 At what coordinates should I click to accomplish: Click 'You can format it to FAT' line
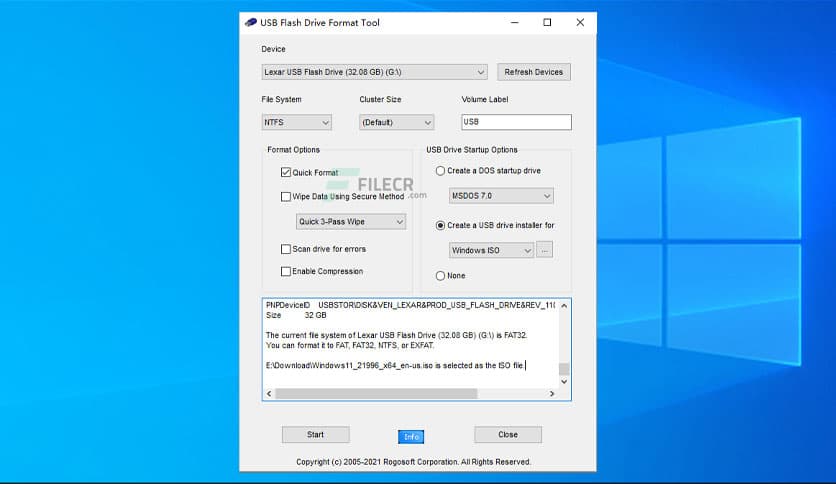point(350,345)
